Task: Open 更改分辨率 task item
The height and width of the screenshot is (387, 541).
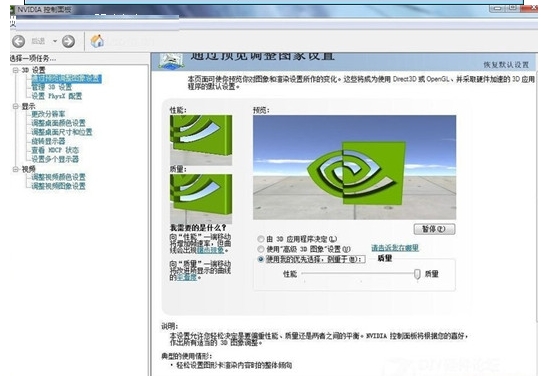Action: tap(48, 114)
